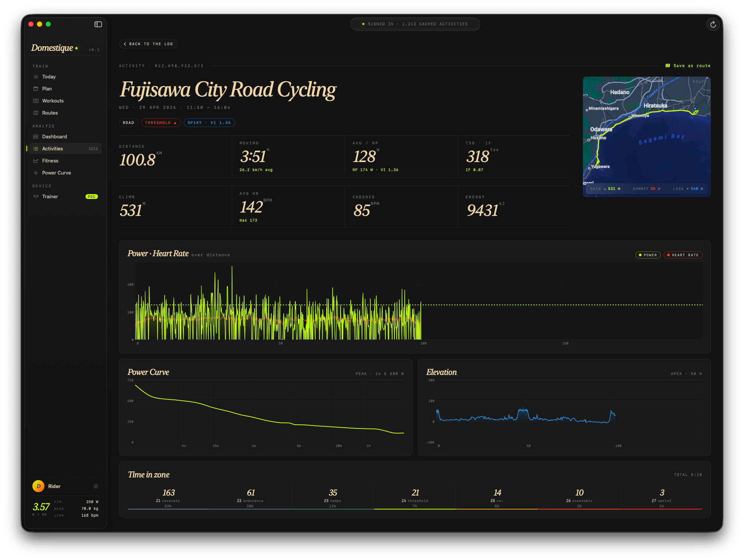The height and width of the screenshot is (560, 744).
Task: Click the map icon beside Save as route
Action: pos(668,66)
